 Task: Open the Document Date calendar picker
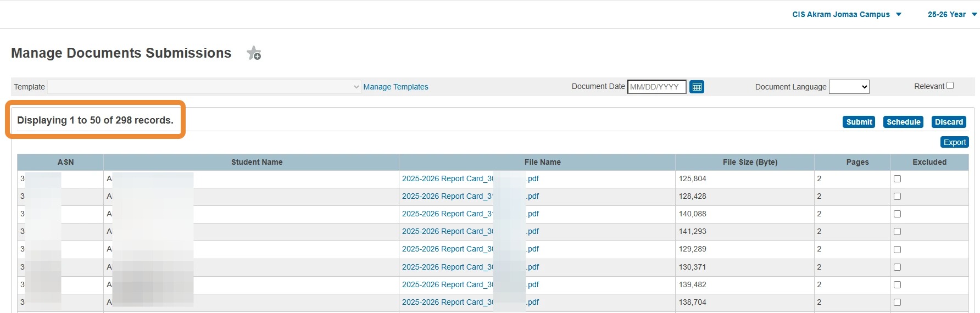697,87
